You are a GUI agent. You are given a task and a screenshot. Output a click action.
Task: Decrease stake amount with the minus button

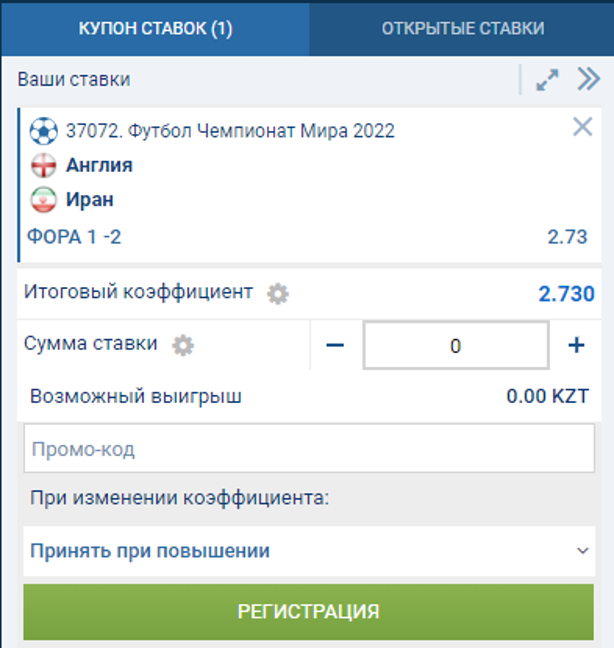335,346
